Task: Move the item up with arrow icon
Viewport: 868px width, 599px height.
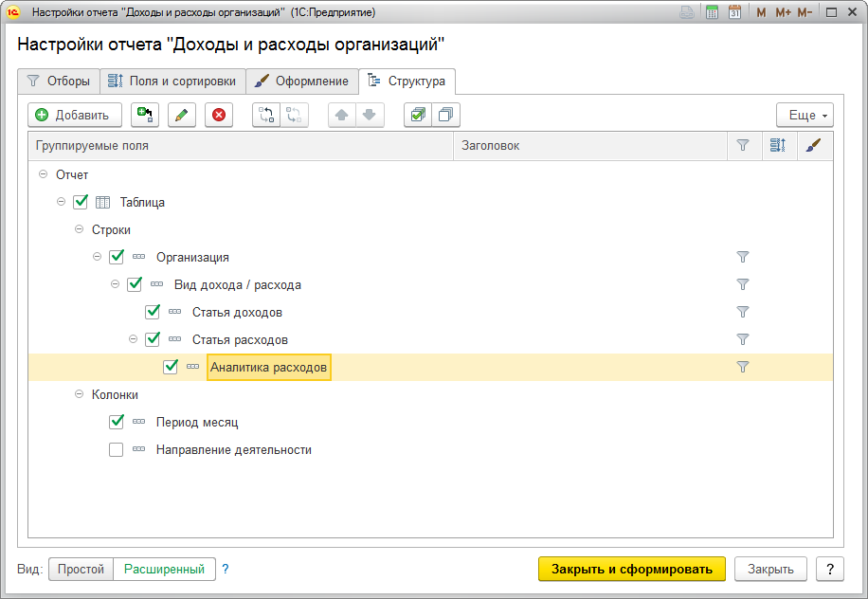Action: click(341, 115)
